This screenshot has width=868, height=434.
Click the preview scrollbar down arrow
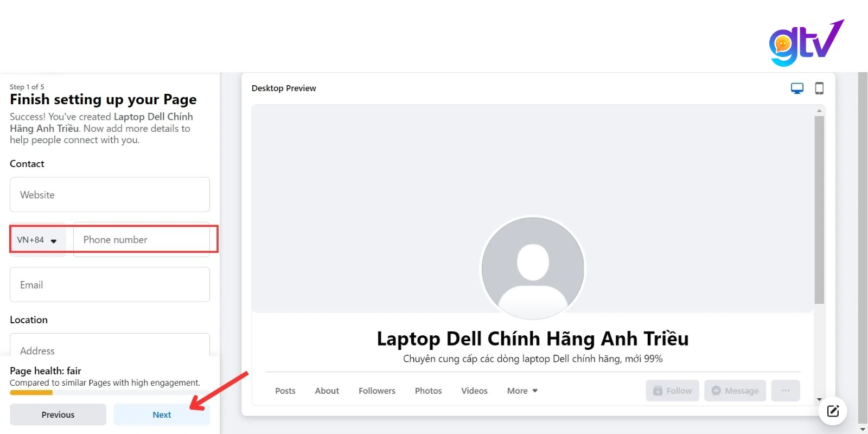click(819, 399)
